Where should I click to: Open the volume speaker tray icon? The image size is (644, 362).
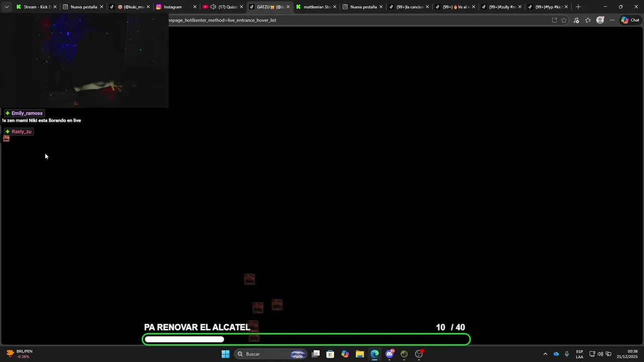click(x=600, y=354)
